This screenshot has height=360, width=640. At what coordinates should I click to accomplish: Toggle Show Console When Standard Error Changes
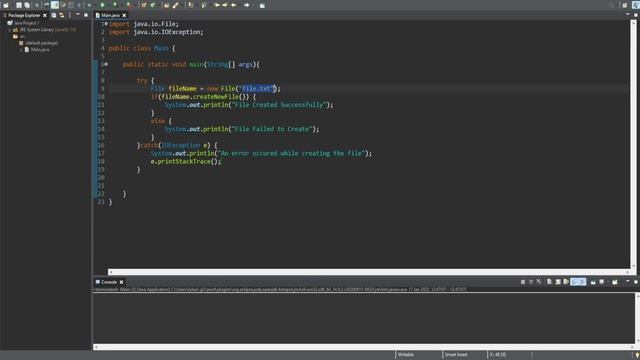[582, 282]
